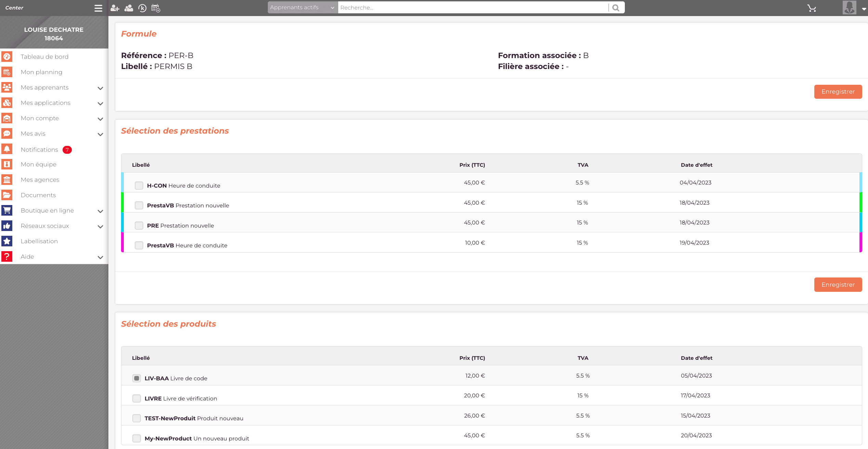868x449 pixels.
Task: Click the shopping cart icon
Action: [812, 8]
